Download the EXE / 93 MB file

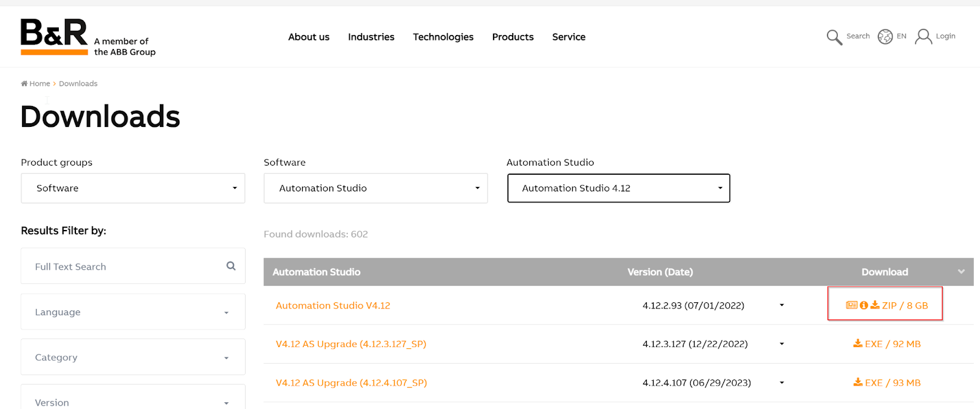click(x=892, y=383)
